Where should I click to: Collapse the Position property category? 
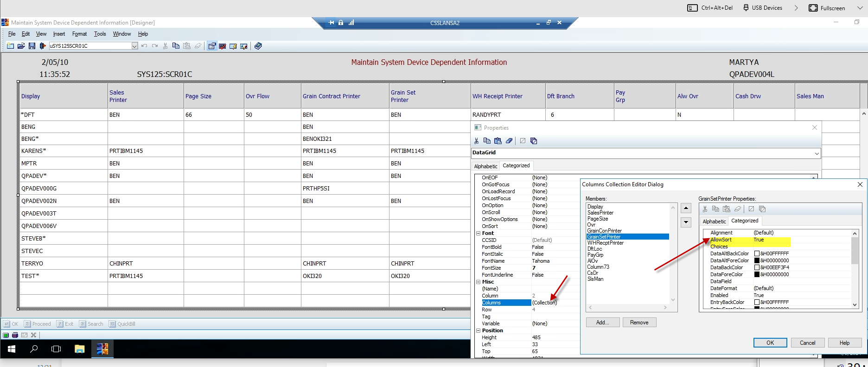(x=478, y=330)
